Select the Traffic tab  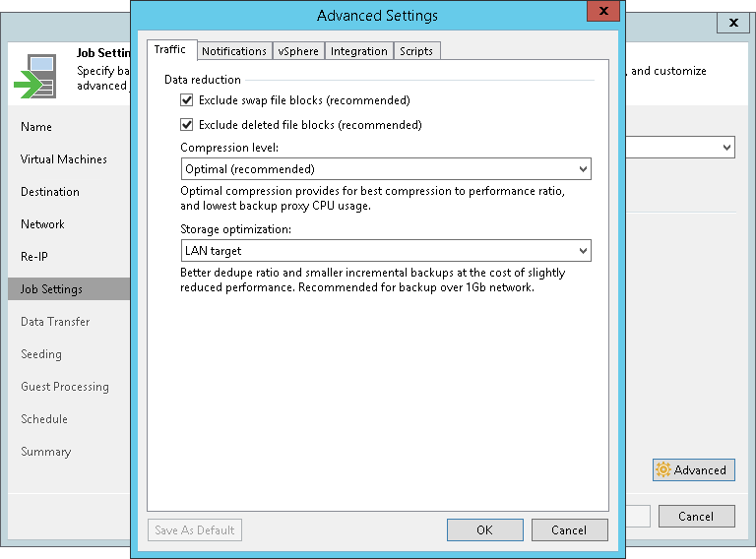click(x=170, y=50)
